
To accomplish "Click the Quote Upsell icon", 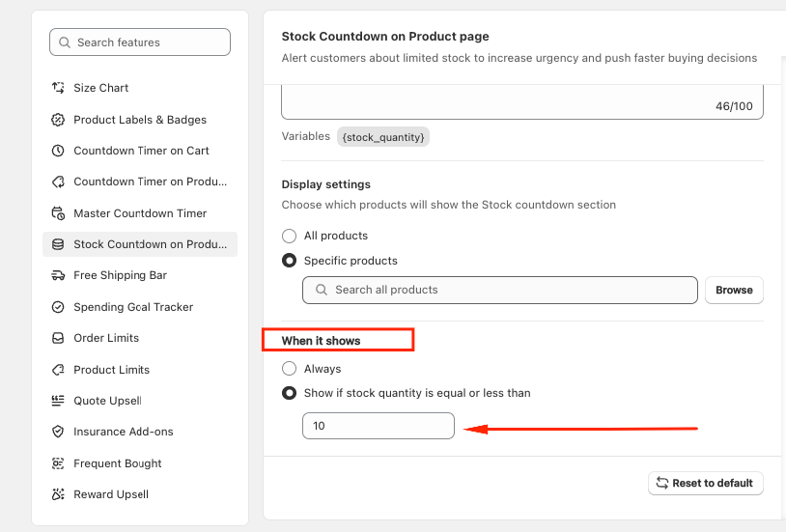I will pyautogui.click(x=58, y=401).
